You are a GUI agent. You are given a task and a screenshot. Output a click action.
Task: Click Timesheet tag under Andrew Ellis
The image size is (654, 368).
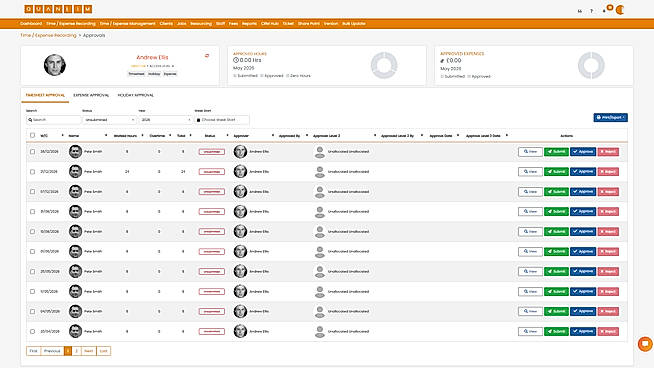click(x=136, y=74)
